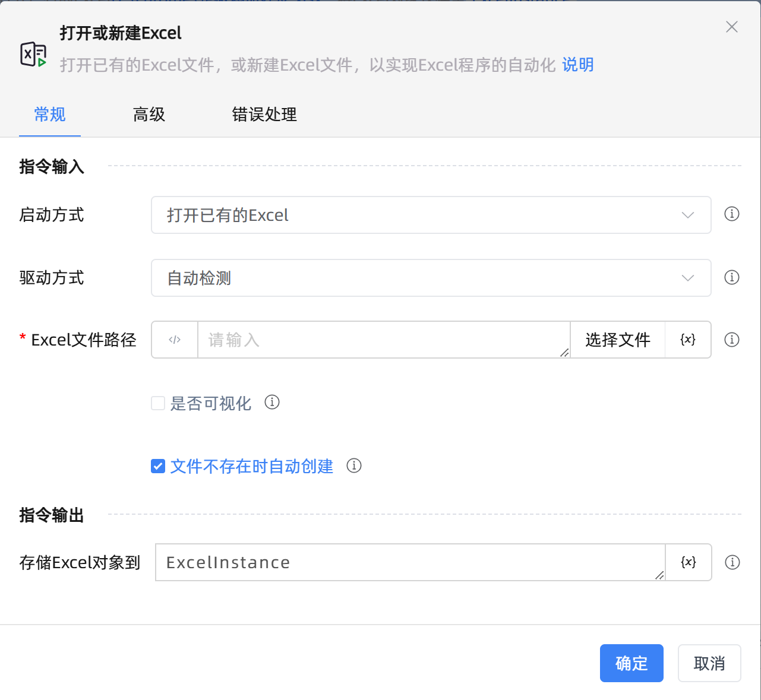Toggle the checkbox for auto-creating missing files
761x700 pixels.
coord(157,466)
